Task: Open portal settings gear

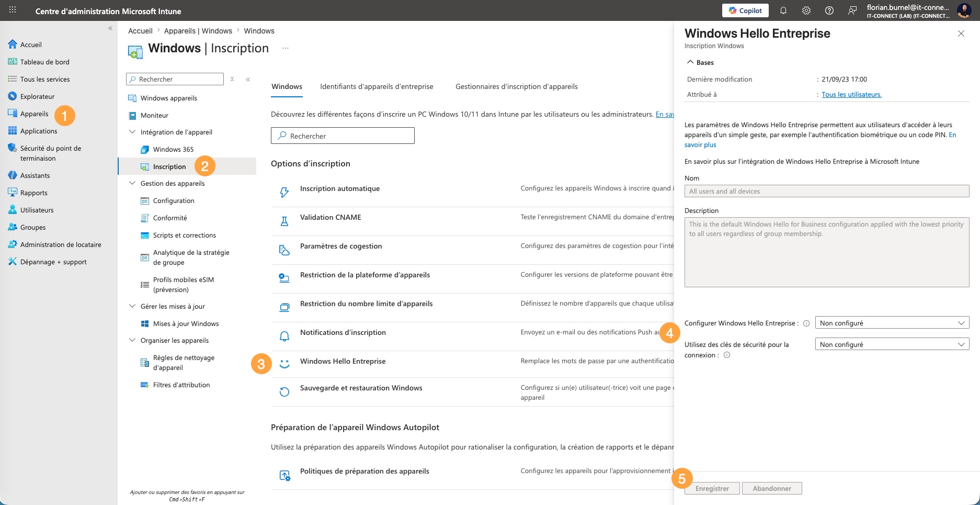Action: tap(806, 10)
